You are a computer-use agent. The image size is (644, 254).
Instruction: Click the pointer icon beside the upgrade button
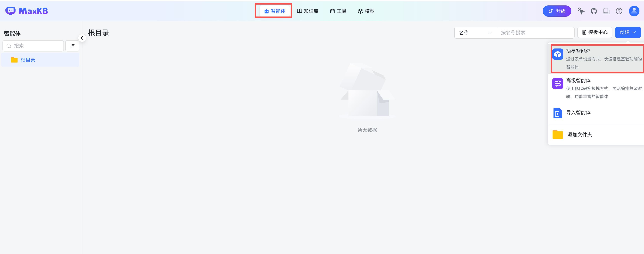click(581, 11)
